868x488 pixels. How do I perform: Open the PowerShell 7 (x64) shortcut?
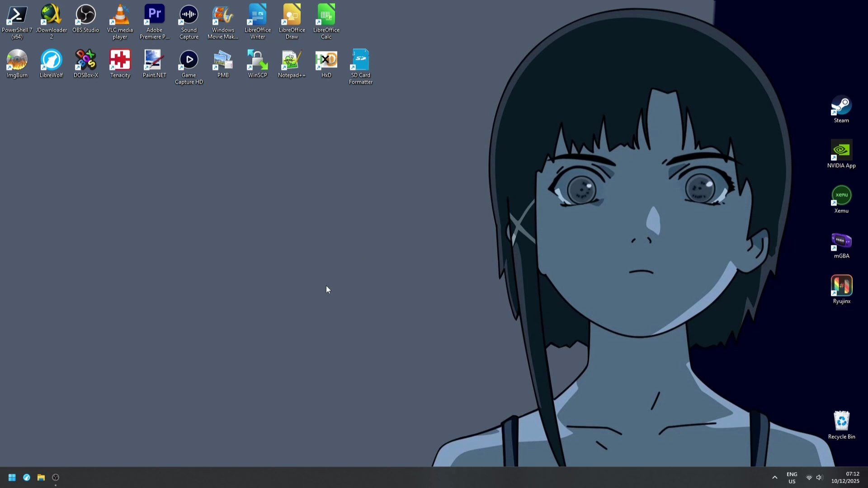(x=17, y=21)
